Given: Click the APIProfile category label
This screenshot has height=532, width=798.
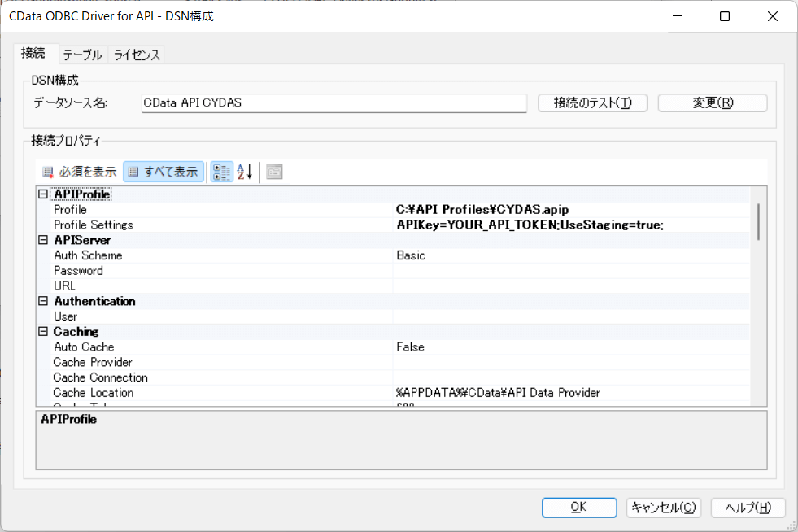Looking at the screenshot, I should click(x=82, y=194).
